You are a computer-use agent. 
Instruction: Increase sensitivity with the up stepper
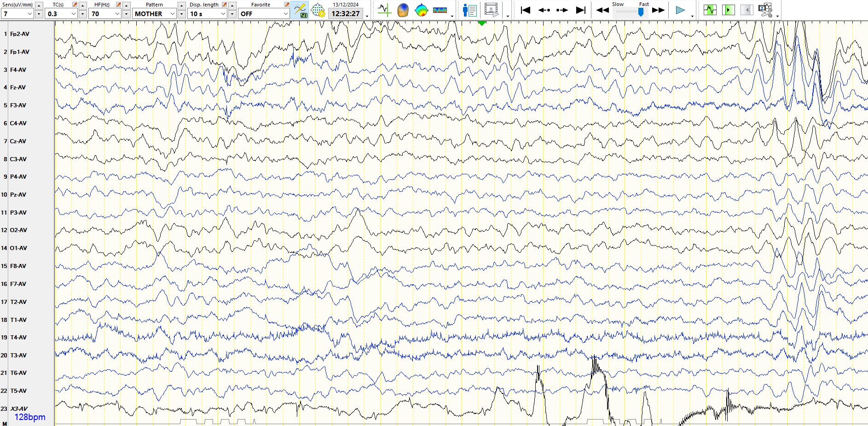(39, 6)
